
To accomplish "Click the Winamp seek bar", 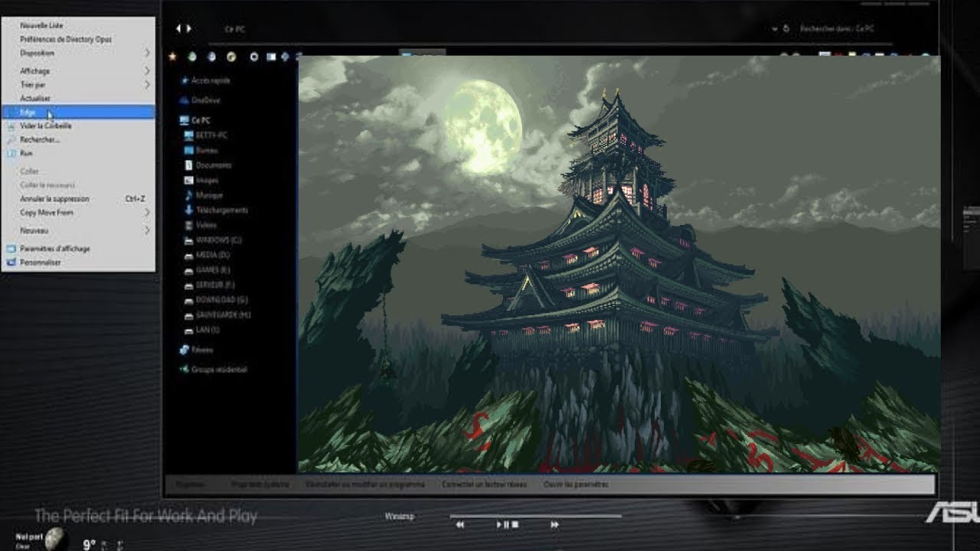I will click(536, 516).
